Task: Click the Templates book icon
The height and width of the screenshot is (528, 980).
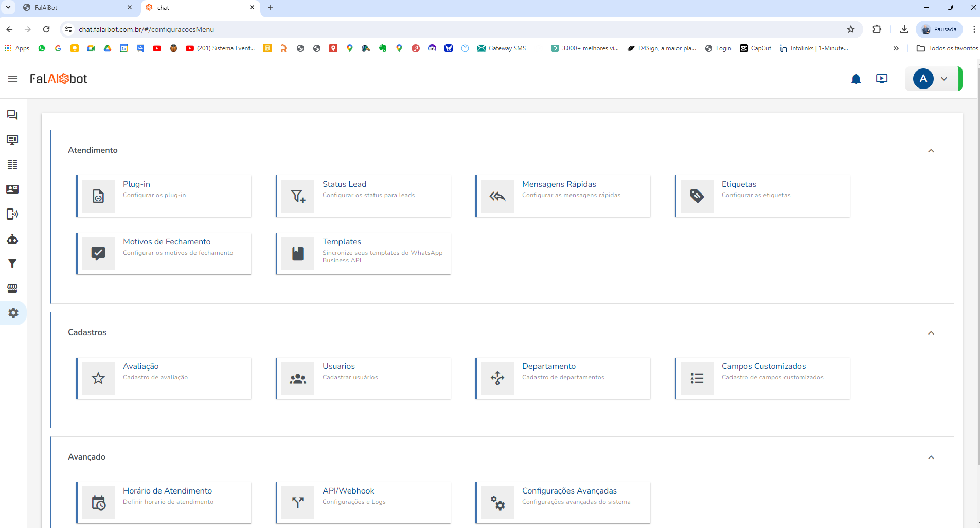Action: [x=298, y=254]
